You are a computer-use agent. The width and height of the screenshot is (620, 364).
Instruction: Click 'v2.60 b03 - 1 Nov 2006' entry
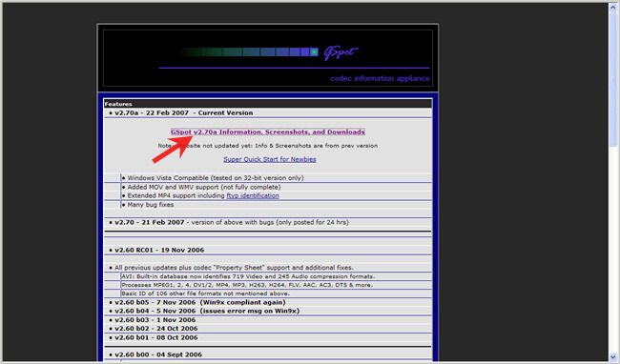(155, 320)
